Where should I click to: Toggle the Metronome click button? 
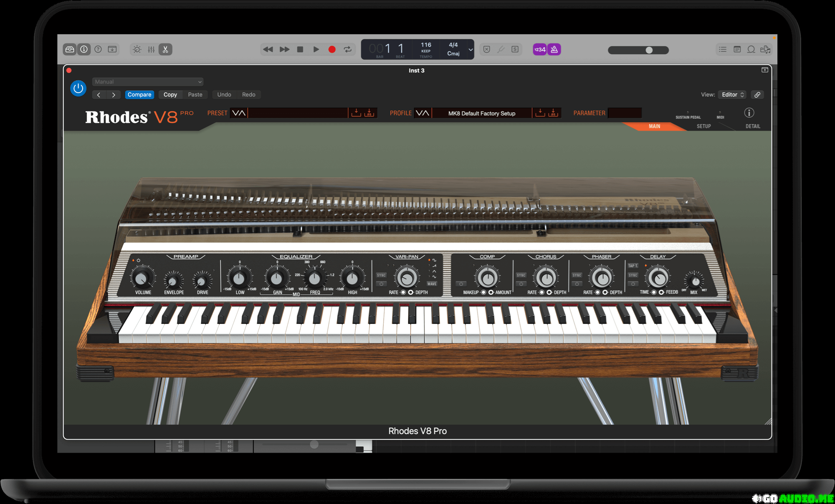click(554, 49)
